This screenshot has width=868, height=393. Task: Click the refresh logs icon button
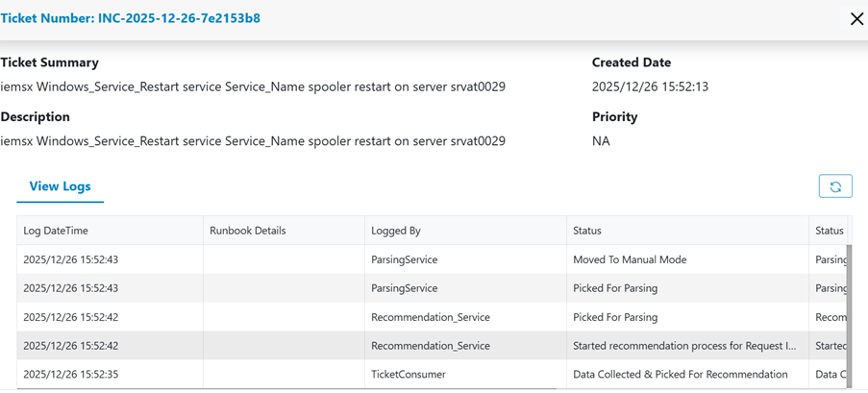coord(834,186)
